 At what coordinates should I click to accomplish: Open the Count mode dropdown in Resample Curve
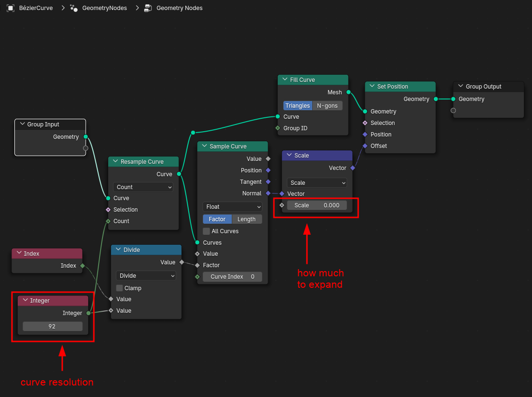click(x=143, y=187)
